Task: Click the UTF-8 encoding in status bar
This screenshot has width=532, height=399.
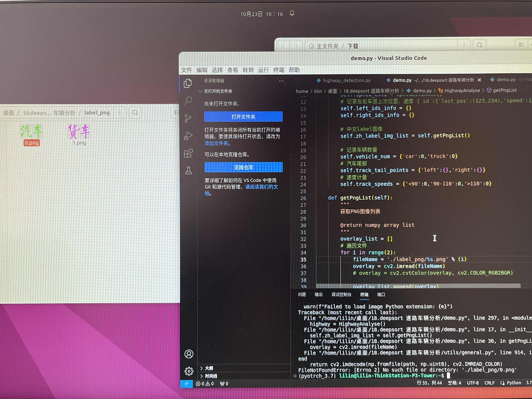Action: (473, 383)
